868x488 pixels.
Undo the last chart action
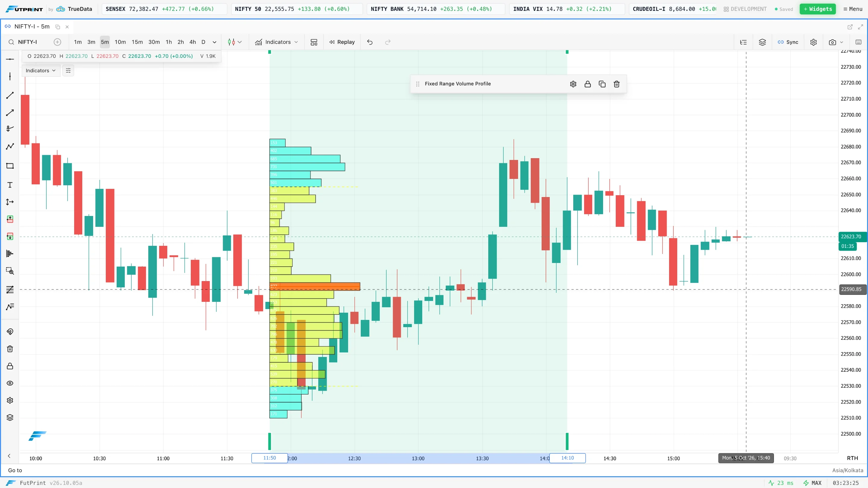[370, 42]
